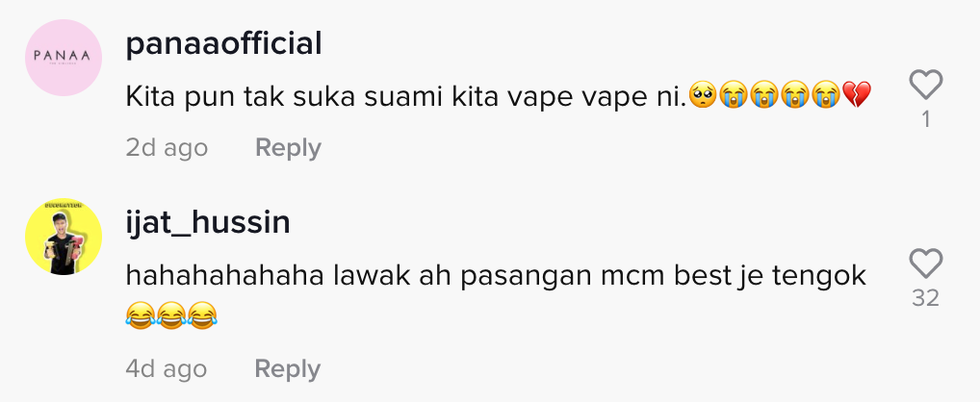Reply to panaaofficial's comment
This screenshot has width=980, height=402.
[x=288, y=148]
